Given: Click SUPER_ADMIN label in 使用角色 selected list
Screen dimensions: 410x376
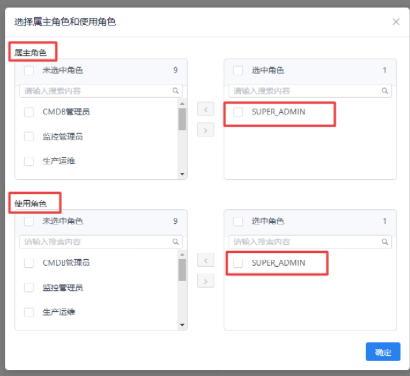Looking at the screenshot, I should point(278,263).
